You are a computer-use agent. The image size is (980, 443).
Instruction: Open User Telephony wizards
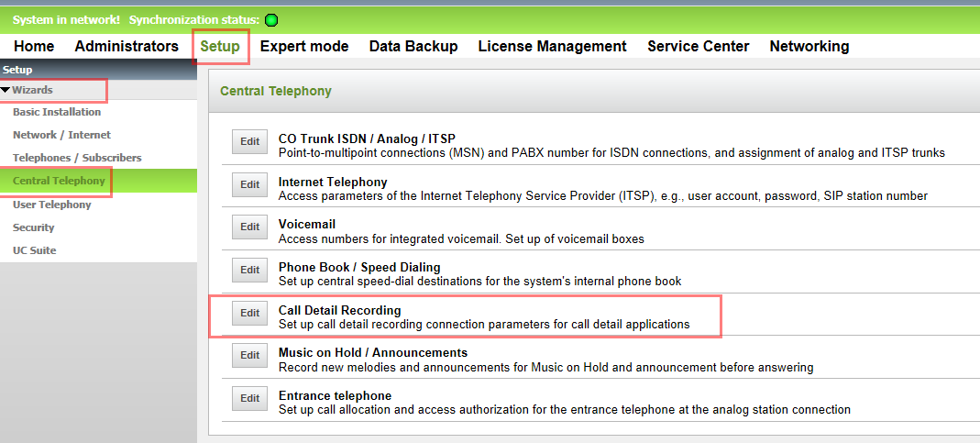[52, 204]
